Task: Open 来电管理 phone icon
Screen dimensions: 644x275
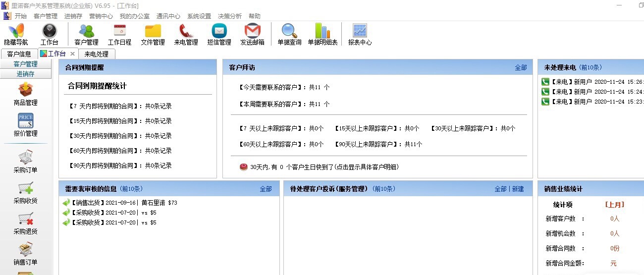Action: pyautogui.click(x=186, y=35)
